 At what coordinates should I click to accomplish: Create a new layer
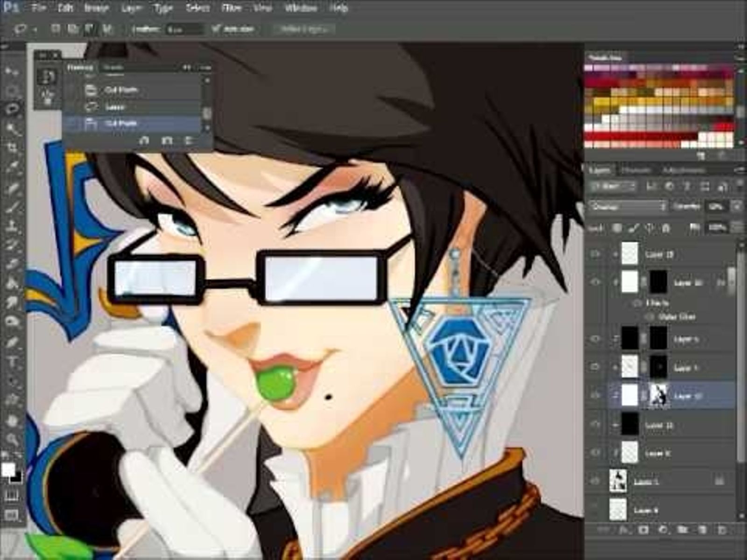point(702,530)
